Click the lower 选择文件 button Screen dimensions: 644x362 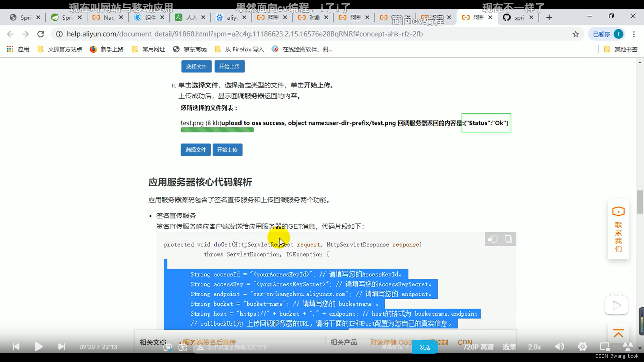tap(196, 149)
